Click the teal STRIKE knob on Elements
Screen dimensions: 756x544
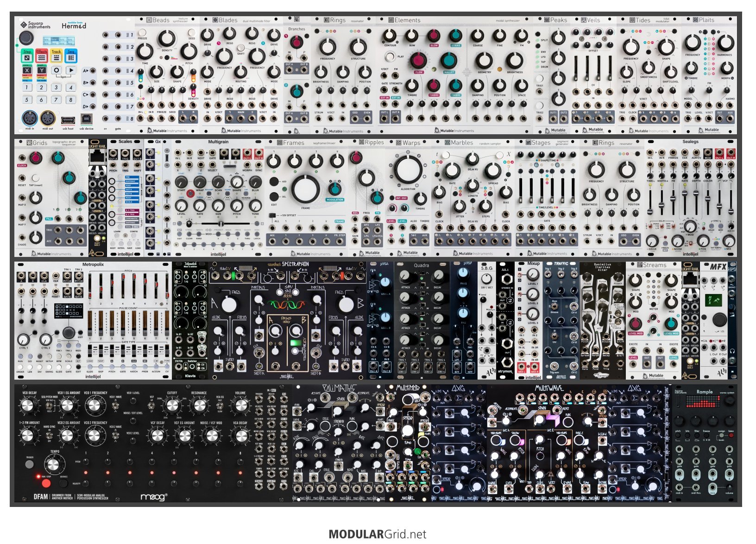[456, 36]
